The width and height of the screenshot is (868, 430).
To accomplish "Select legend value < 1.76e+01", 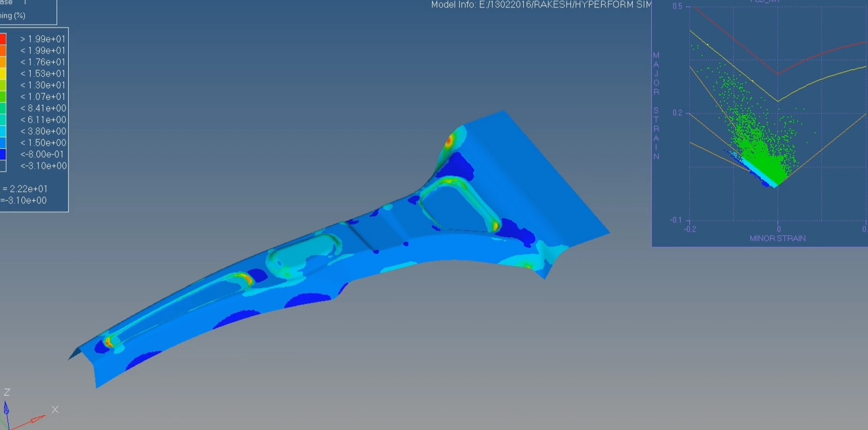I will point(43,62).
